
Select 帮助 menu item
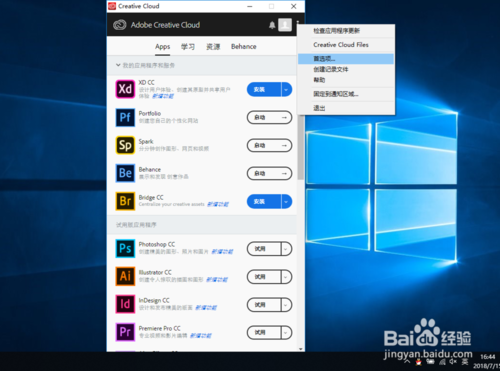pos(346,80)
